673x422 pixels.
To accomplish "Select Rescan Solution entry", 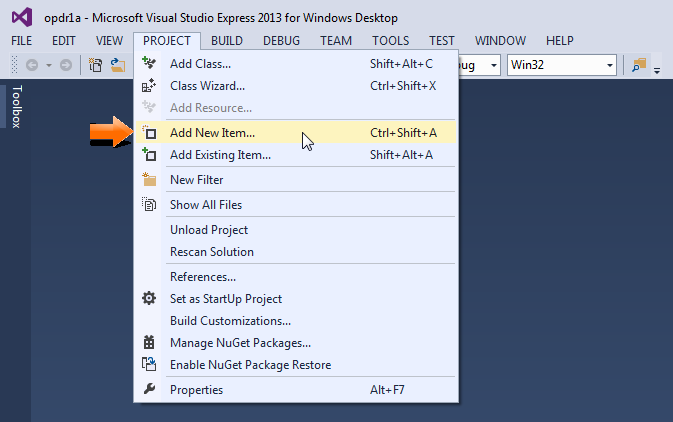I will (212, 252).
